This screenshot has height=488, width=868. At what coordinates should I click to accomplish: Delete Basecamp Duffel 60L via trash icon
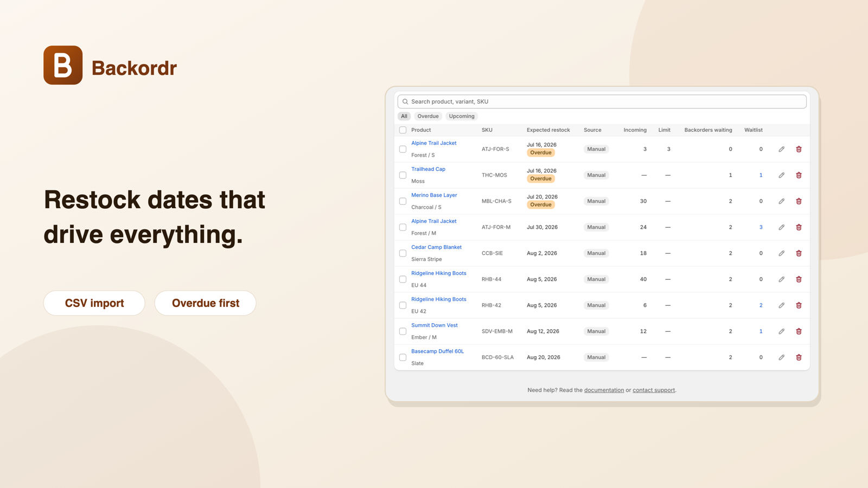(799, 357)
